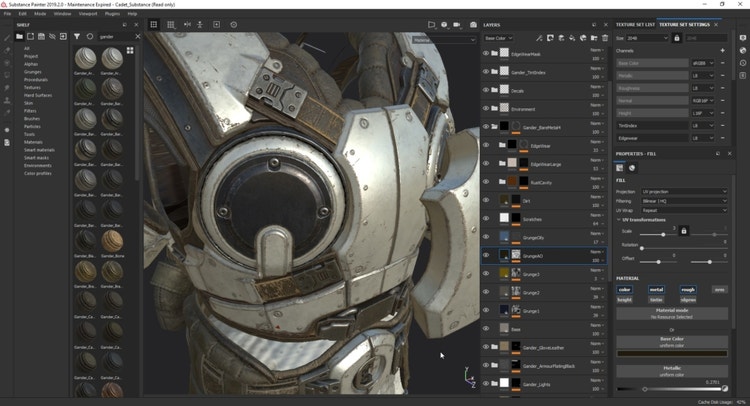Image resolution: width=750 pixels, height=406 pixels.
Task: Clear the shelf search with the X icon
Action: point(137,36)
